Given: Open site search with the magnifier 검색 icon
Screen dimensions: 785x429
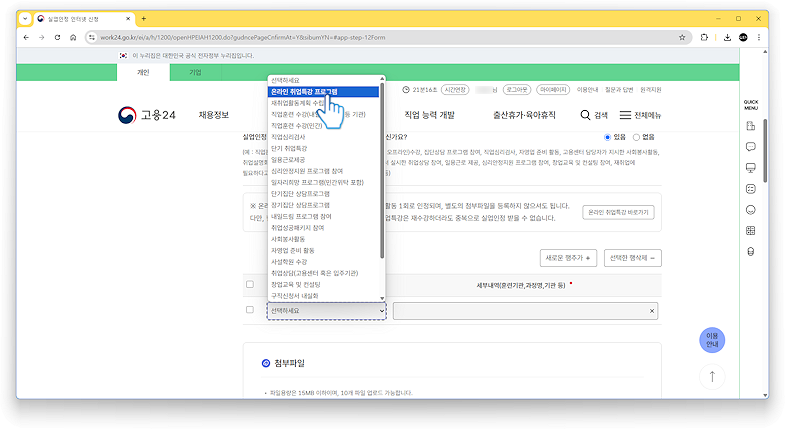Looking at the screenshot, I should pyautogui.click(x=594, y=115).
